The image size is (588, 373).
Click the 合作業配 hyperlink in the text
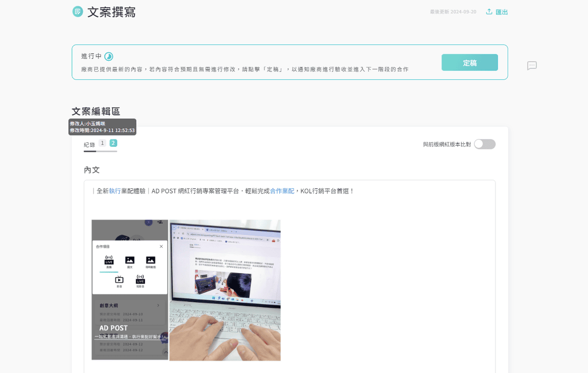tap(282, 191)
